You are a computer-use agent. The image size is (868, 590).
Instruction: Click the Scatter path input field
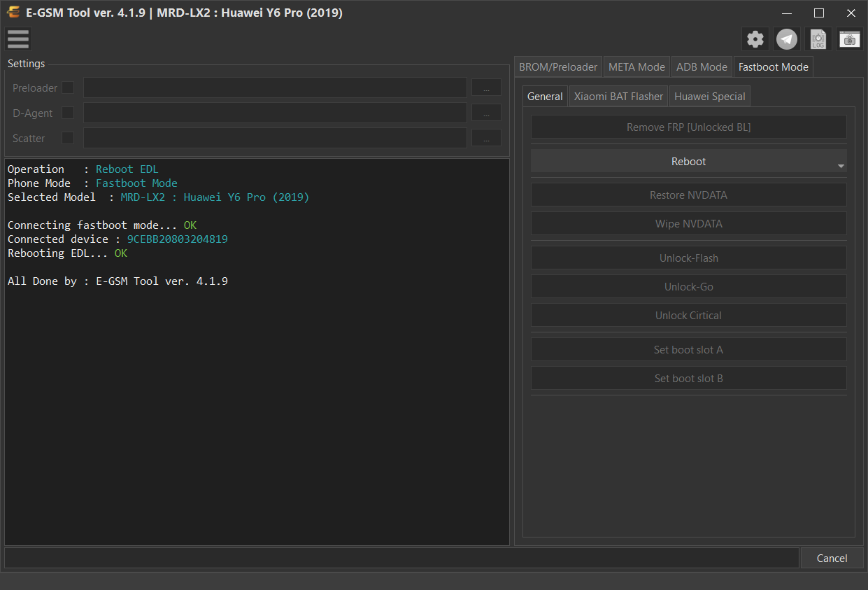(x=275, y=138)
